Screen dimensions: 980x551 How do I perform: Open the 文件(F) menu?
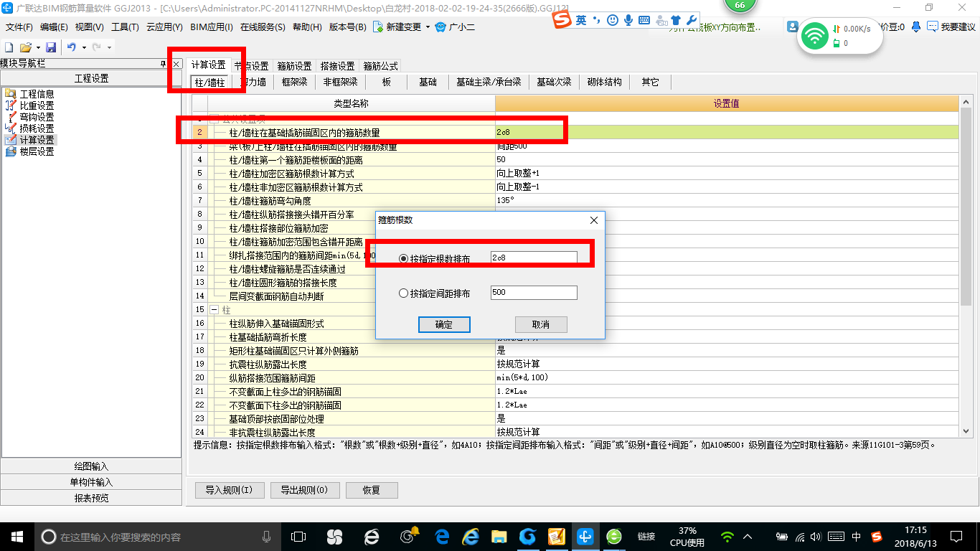pyautogui.click(x=19, y=27)
